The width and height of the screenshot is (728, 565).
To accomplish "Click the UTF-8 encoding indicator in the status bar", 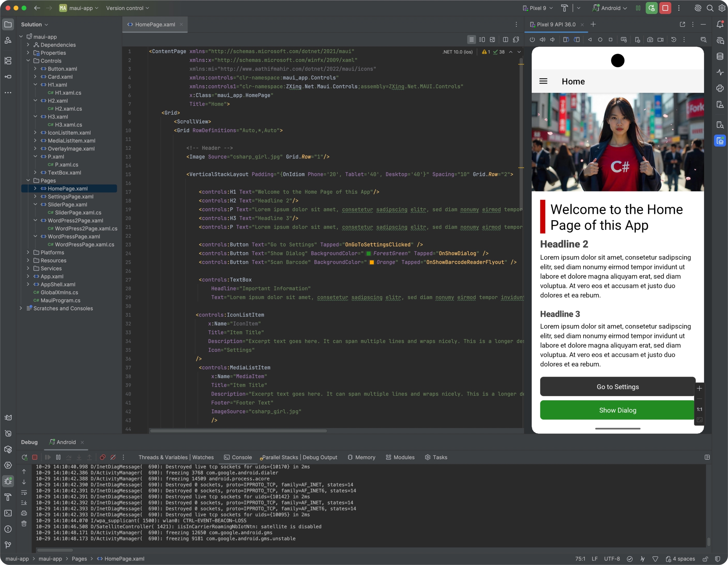I will tap(612, 559).
